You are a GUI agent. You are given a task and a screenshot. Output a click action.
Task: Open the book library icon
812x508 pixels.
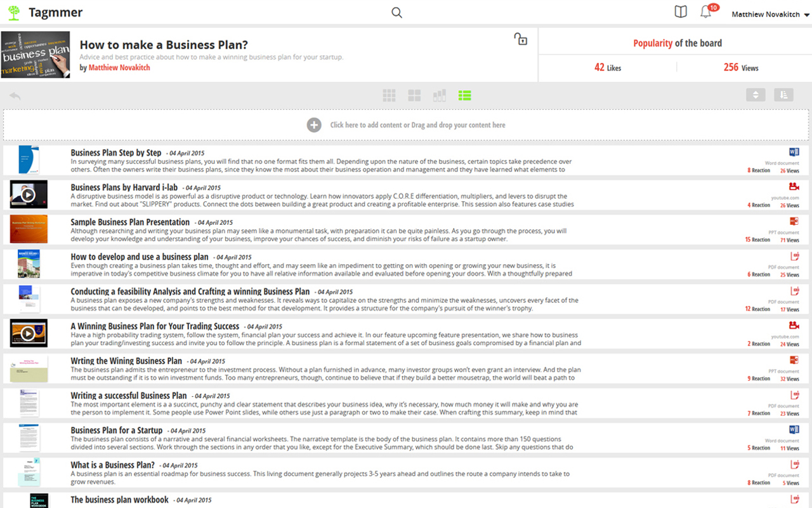(x=681, y=12)
